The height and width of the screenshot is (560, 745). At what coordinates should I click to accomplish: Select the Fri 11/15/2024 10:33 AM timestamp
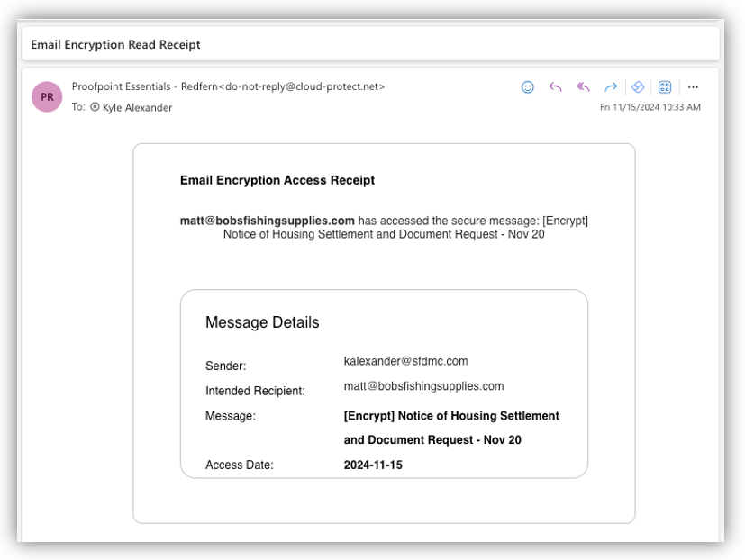[x=650, y=107]
